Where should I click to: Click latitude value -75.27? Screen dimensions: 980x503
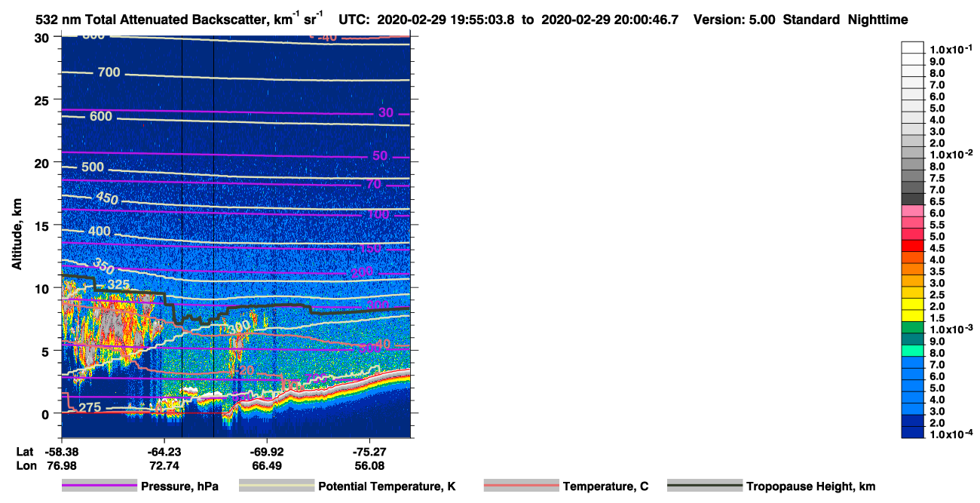[369, 451]
